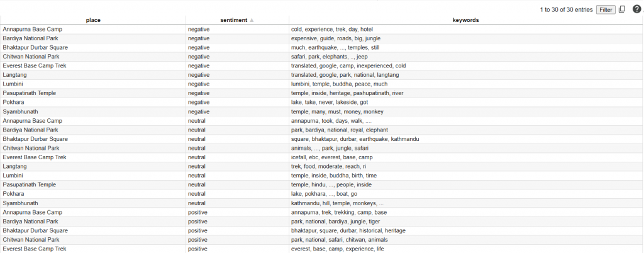Select Chitwan National Park in positive row
Image resolution: width=644 pixels, height=253 pixels.
point(31,240)
